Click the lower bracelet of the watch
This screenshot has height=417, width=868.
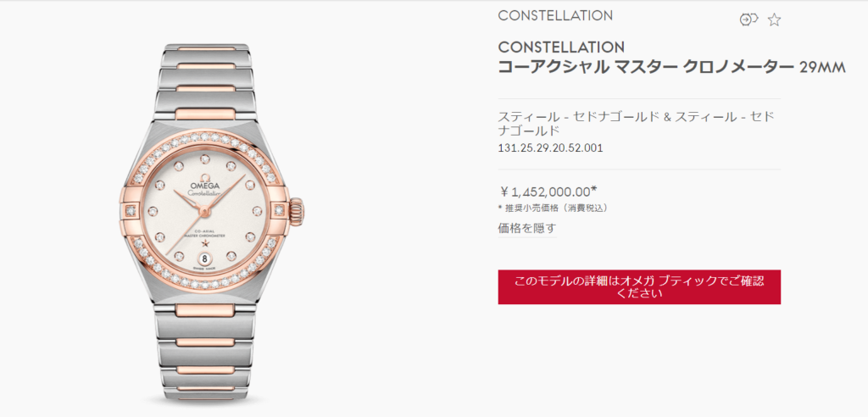point(204,352)
